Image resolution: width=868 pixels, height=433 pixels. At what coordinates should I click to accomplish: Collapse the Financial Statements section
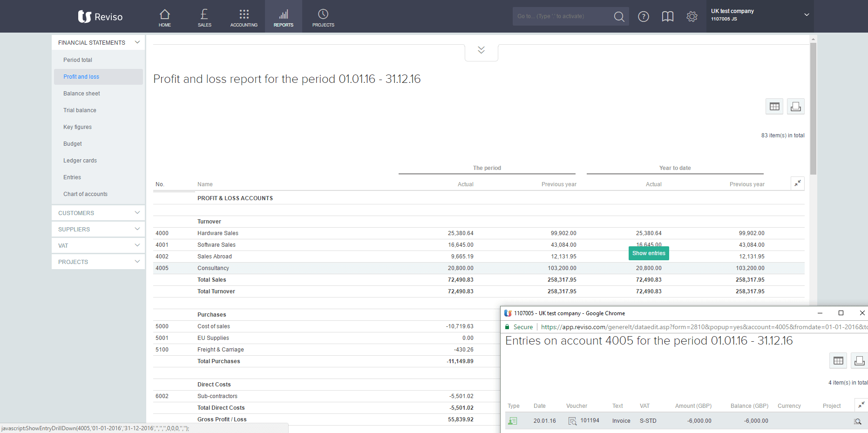coord(137,42)
